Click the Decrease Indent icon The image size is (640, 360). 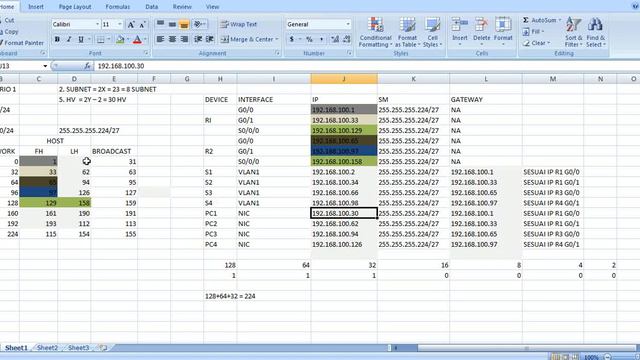(x=198, y=39)
